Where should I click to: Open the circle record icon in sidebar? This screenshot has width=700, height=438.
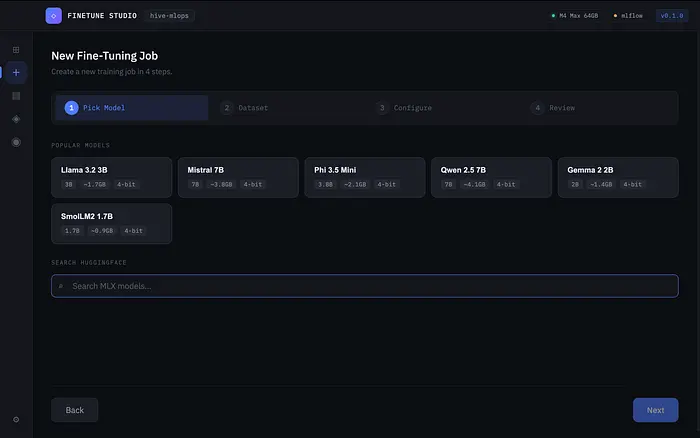tap(16, 142)
